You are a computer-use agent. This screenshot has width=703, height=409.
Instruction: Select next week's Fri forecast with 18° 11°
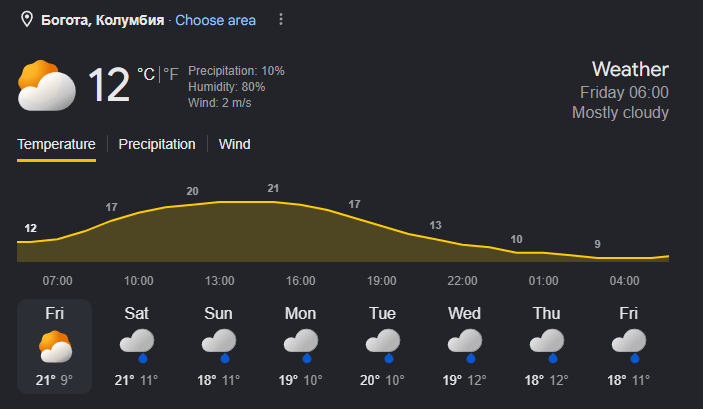pos(629,346)
